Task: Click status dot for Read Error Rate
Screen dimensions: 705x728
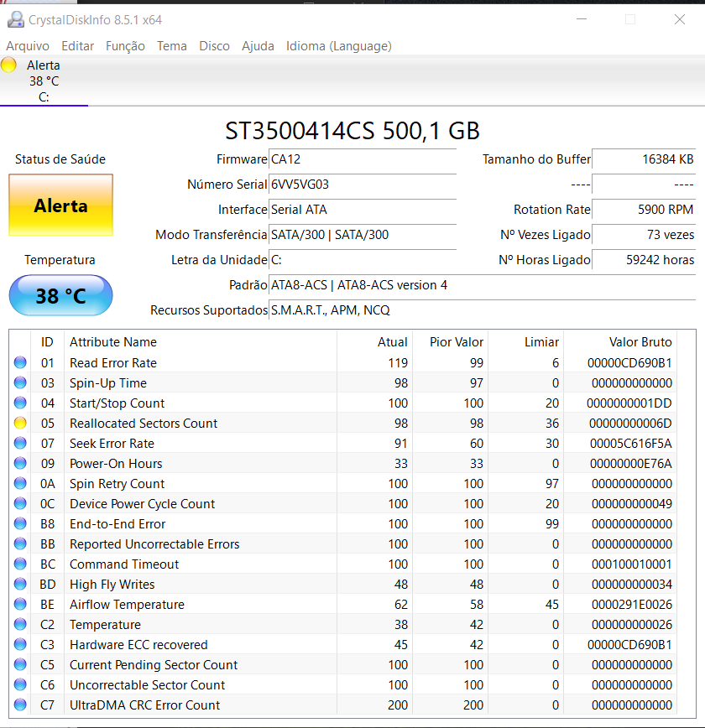Action: 20,362
